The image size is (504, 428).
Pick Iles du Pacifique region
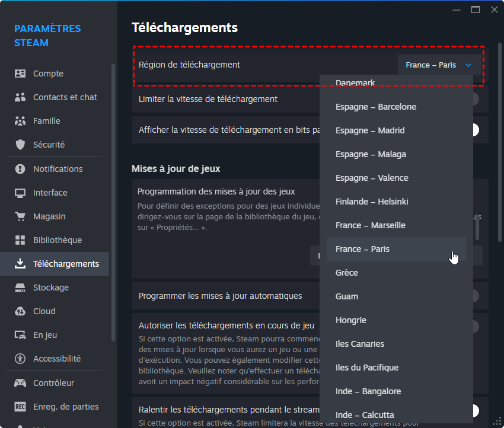pos(396,368)
